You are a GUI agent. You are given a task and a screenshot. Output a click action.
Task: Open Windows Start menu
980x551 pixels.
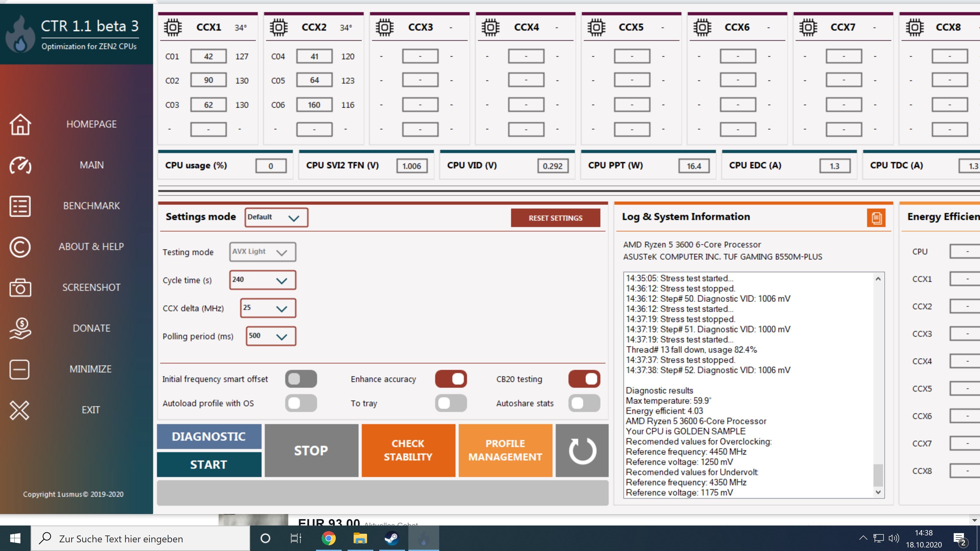15,539
